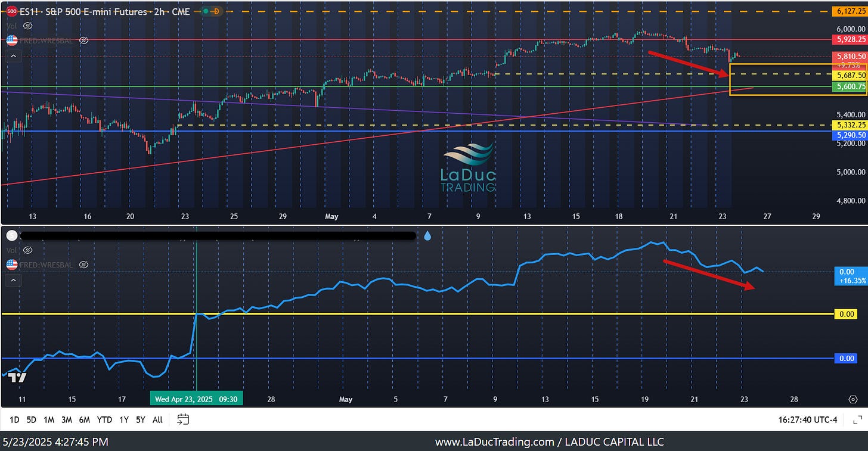Select the 1Y time range
The height and width of the screenshot is (451, 868).
click(124, 420)
